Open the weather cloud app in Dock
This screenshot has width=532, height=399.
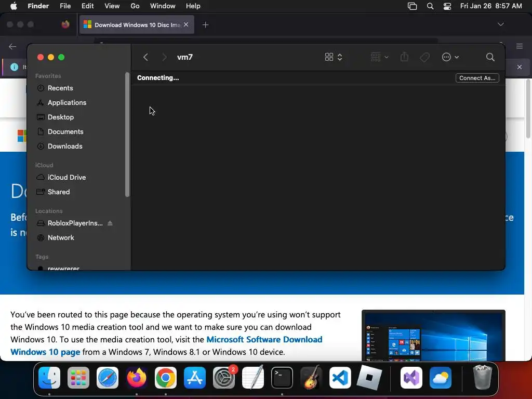click(441, 378)
